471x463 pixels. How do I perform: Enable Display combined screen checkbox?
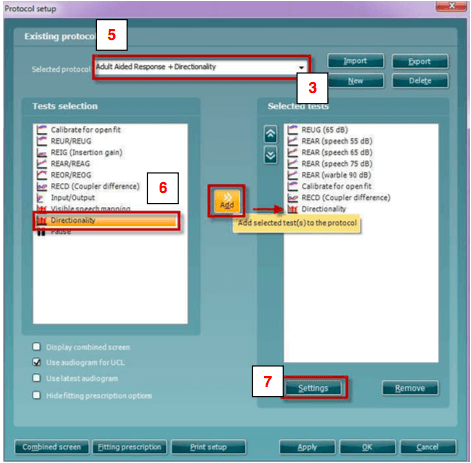click(37, 347)
